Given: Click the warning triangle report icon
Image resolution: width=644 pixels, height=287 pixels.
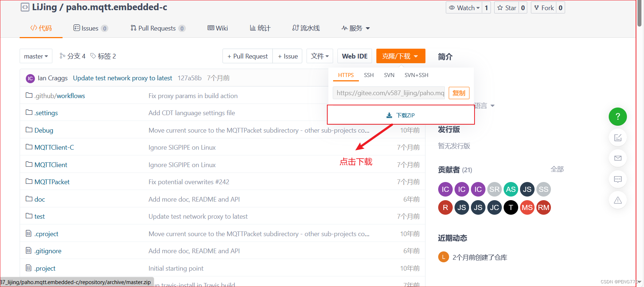Looking at the screenshot, I should tap(617, 200).
